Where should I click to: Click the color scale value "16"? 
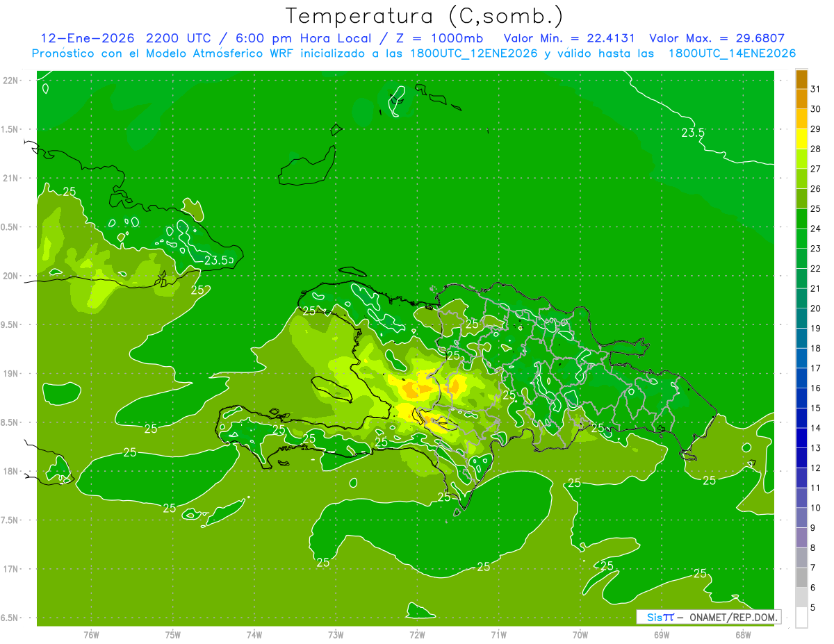point(816,388)
